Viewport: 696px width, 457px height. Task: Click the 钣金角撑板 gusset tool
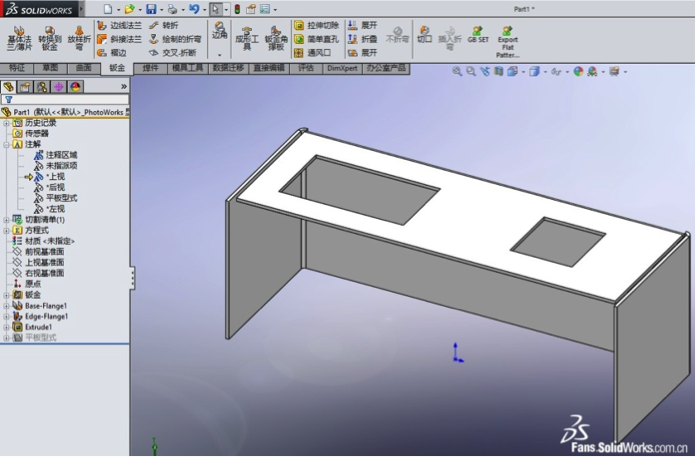click(x=275, y=38)
